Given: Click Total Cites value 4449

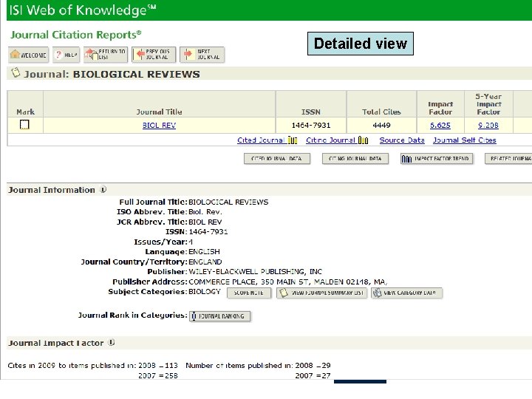Looking at the screenshot, I should point(382,125).
